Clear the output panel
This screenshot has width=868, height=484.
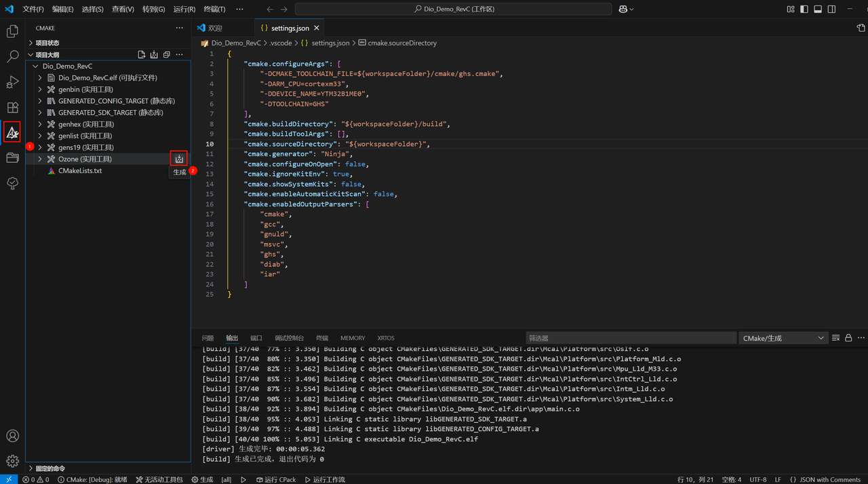pyautogui.click(x=836, y=337)
